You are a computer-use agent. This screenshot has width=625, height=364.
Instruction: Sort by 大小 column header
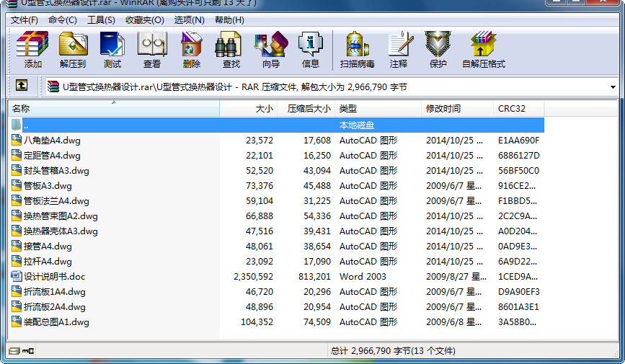pos(248,108)
